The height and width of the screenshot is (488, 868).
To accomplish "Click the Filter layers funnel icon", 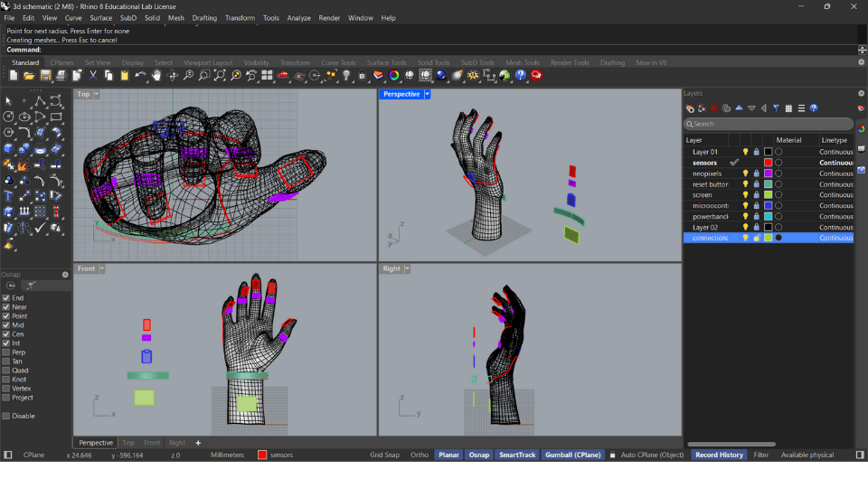I will [x=776, y=108].
